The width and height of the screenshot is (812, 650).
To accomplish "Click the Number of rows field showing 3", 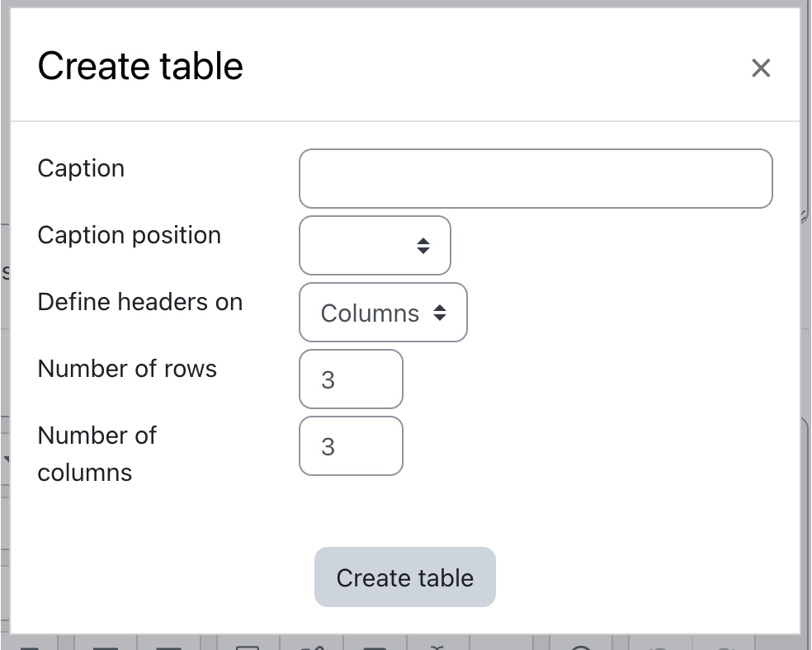I will tap(351, 379).
